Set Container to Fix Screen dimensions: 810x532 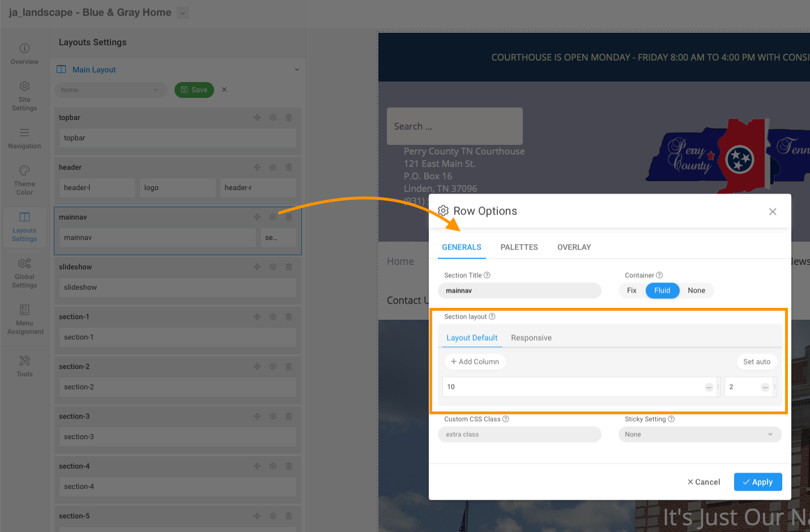(x=632, y=290)
